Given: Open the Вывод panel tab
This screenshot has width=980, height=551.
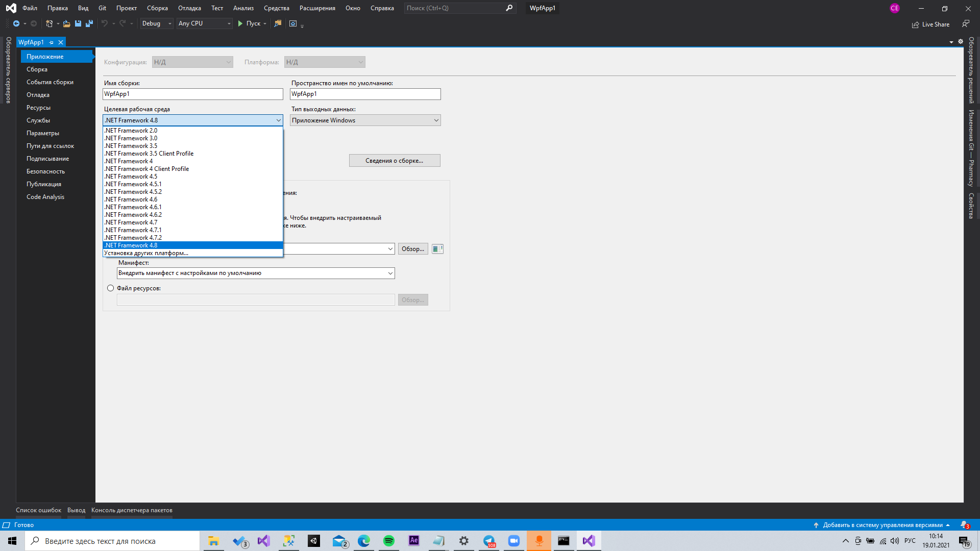Looking at the screenshot, I should click(77, 510).
